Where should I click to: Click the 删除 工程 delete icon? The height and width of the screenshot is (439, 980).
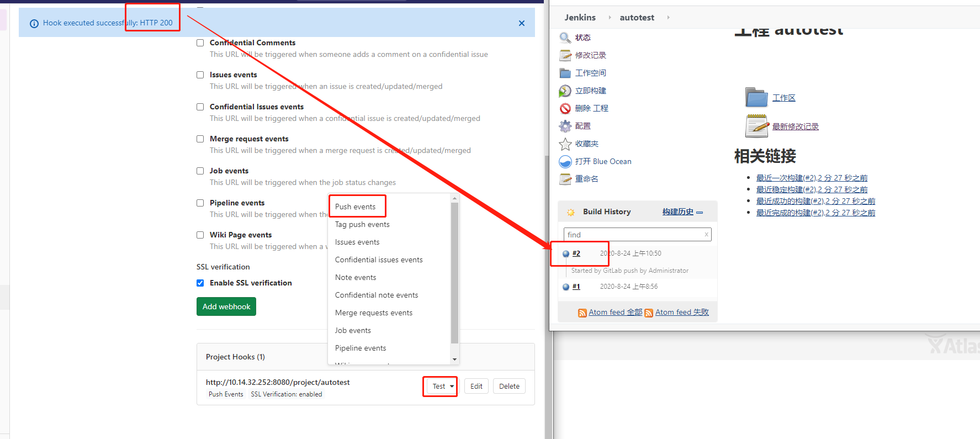tap(565, 108)
